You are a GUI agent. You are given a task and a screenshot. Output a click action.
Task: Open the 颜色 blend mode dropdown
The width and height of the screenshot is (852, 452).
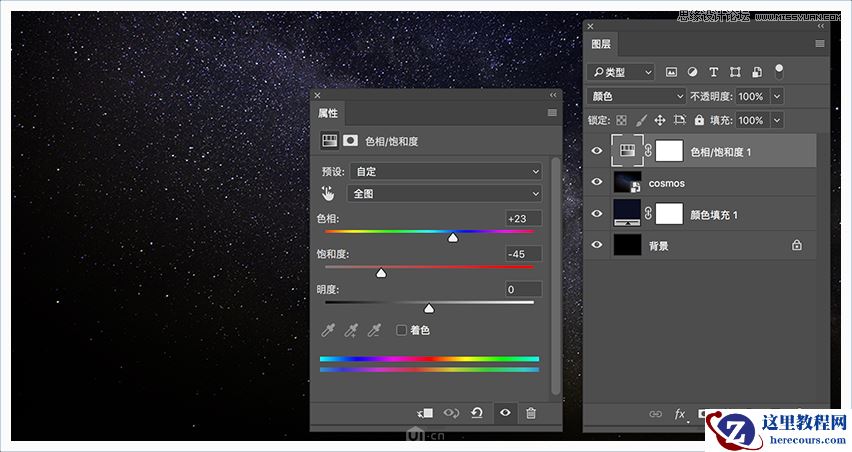click(x=636, y=96)
